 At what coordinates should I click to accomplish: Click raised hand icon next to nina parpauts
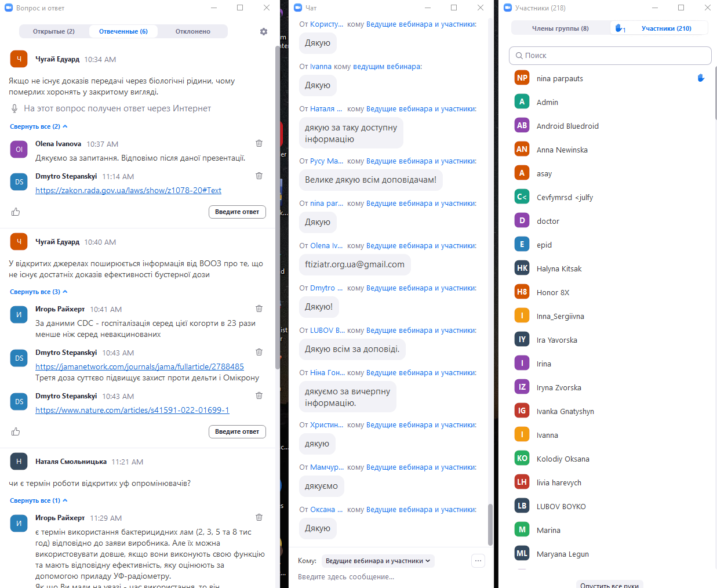(701, 78)
